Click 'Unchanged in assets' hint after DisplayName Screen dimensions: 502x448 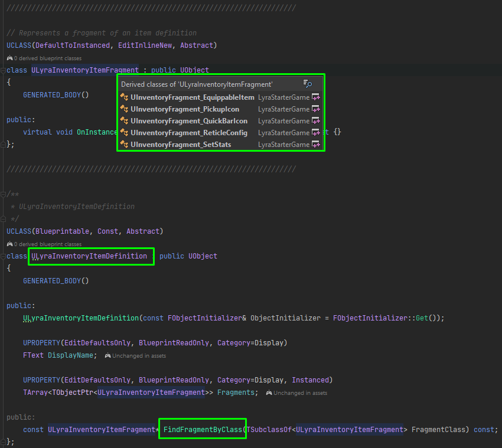click(x=139, y=355)
